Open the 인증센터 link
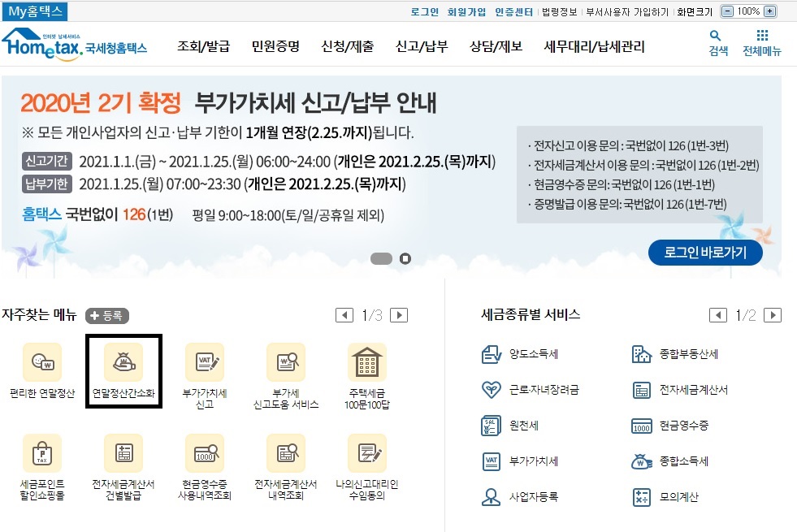 (514, 11)
